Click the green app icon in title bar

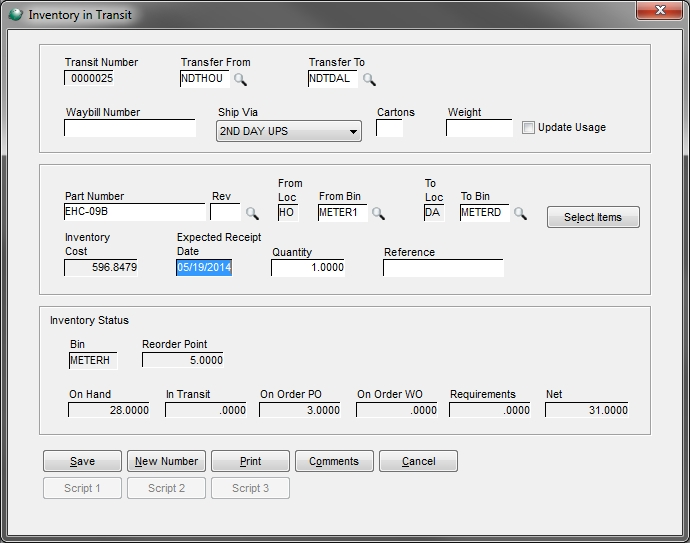15,15
